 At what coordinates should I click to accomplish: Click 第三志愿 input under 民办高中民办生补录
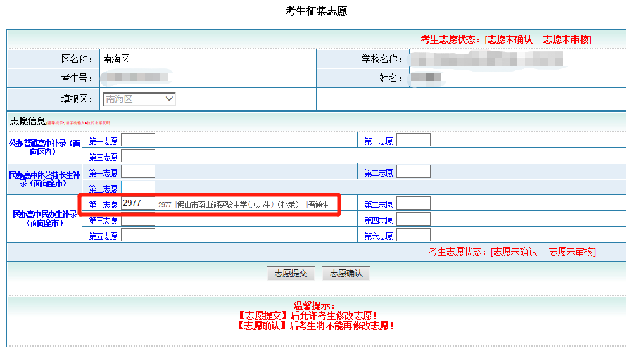pyautogui.click(x=137, y=219)
